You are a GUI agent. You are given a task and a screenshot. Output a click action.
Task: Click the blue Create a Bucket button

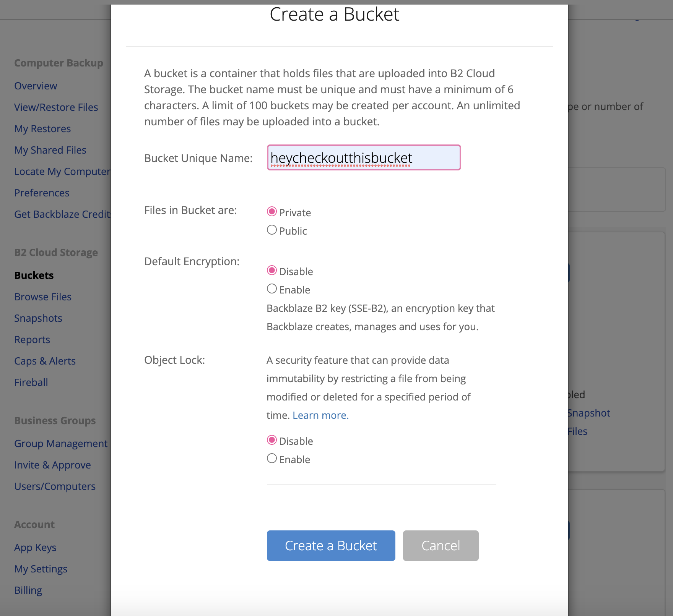coord(331,546)
